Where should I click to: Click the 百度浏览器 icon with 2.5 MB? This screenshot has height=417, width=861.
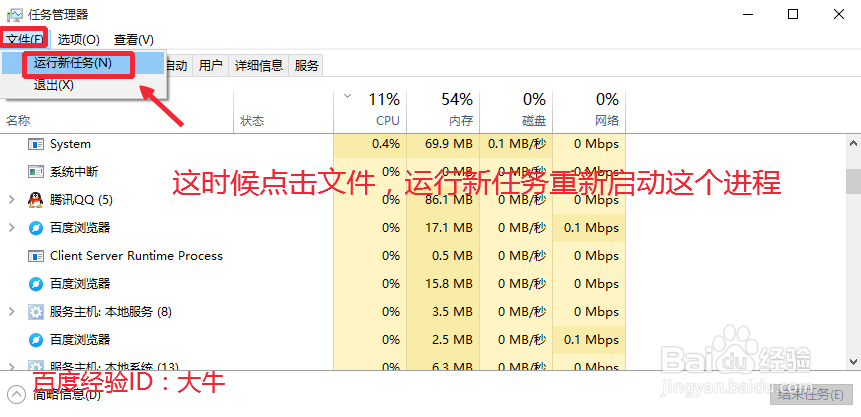(x=36, y=340)
